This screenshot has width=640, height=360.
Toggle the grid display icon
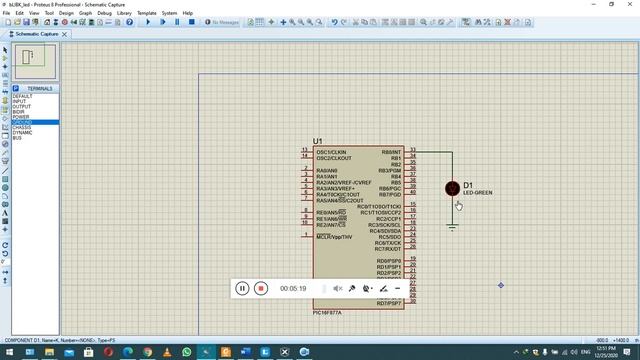click(x=260, y=22)
